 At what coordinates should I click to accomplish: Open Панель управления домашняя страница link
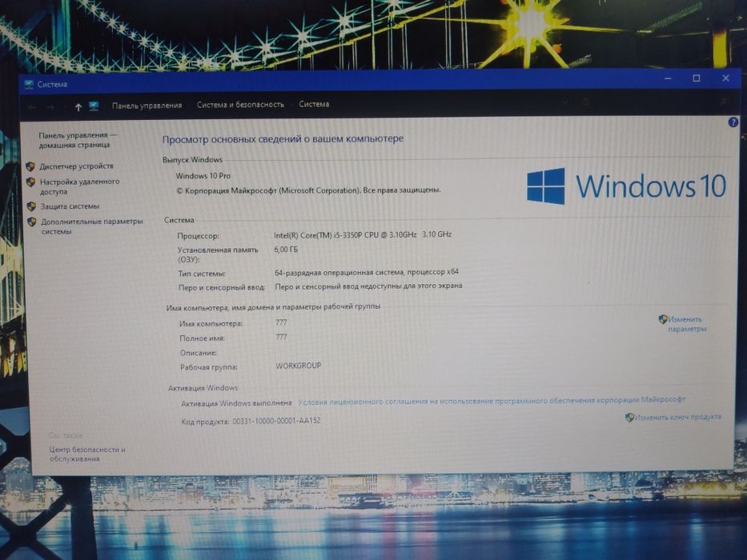pos(77,140)
